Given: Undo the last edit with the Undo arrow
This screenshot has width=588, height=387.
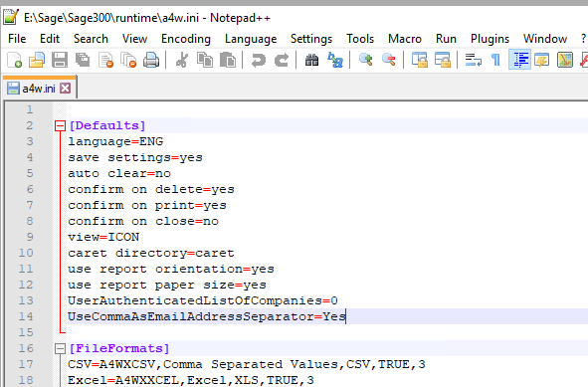Looking at the screenshot, I should (259, 60).
